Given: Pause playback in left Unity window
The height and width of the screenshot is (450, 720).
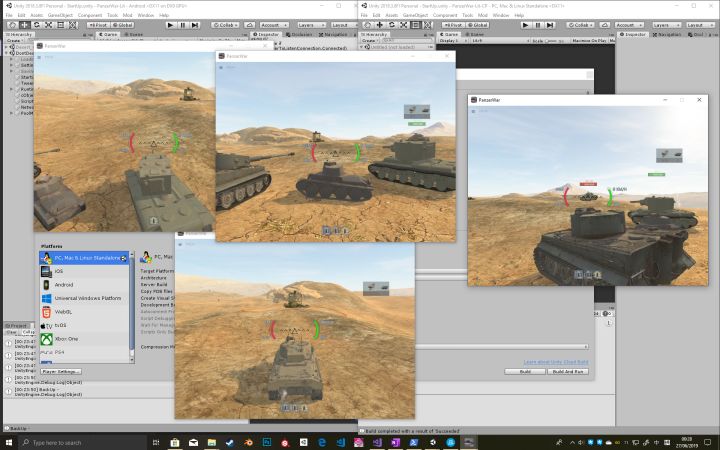Looking at the screenshot, I should tap(182, 25).
